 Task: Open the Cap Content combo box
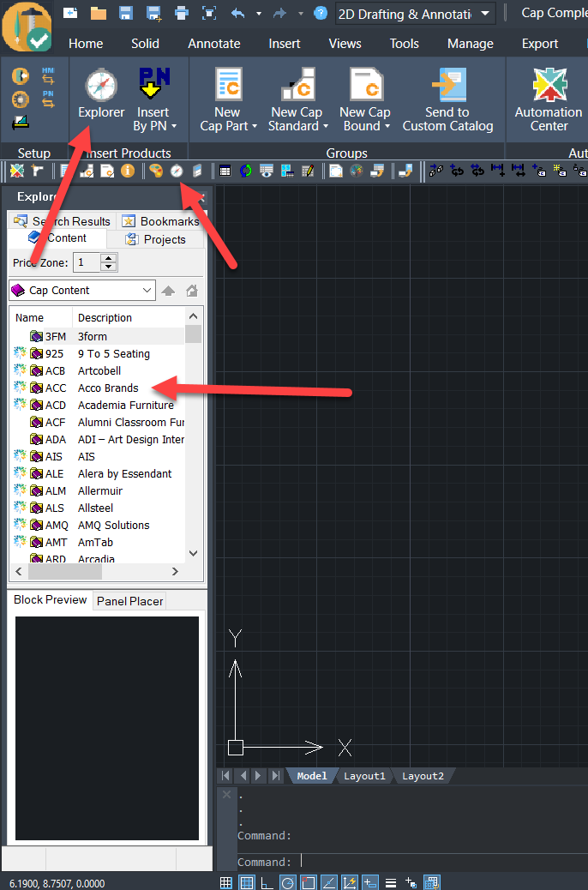[x=82, y=290]
